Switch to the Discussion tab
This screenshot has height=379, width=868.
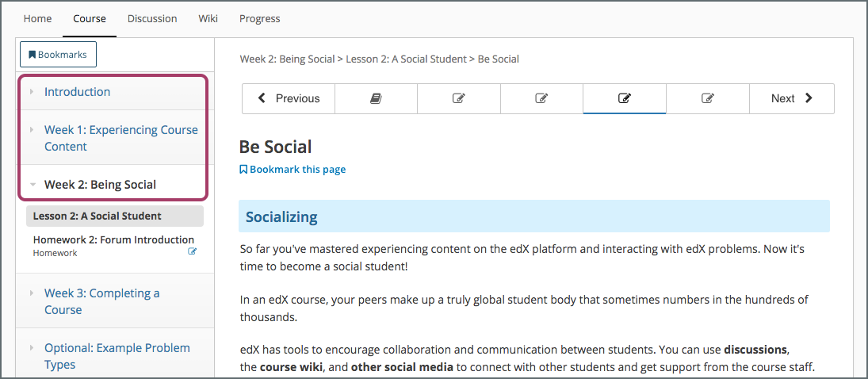[x=152, y=18]
